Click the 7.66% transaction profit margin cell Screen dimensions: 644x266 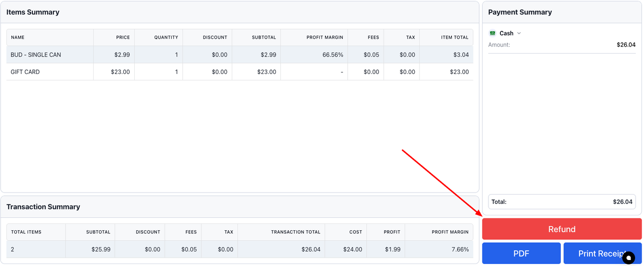460,249
